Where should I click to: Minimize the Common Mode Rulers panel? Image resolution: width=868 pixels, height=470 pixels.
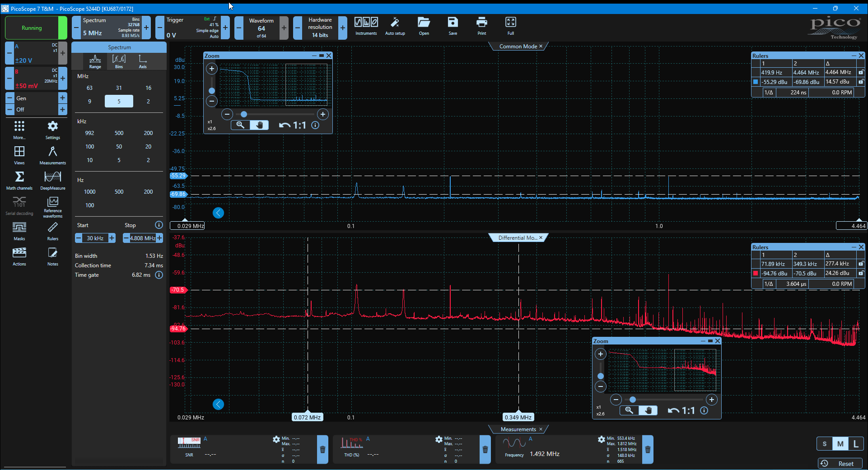point(854,56)
